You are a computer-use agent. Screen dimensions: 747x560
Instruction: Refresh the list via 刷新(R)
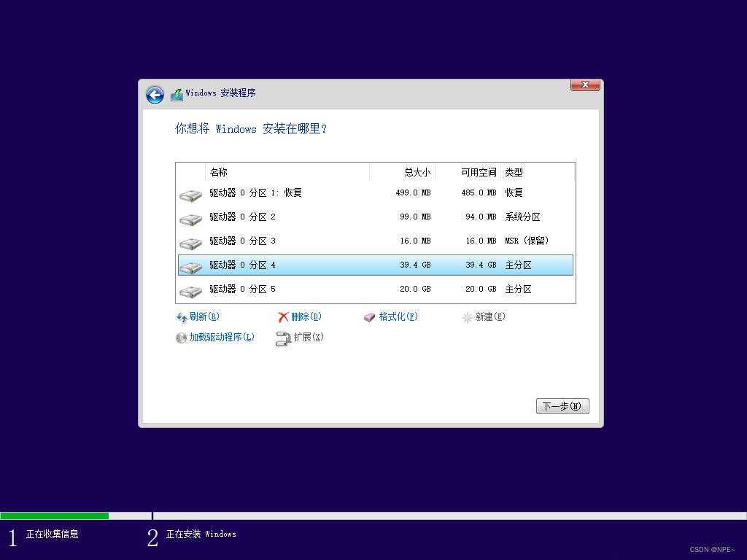click(x=204, y=316)
